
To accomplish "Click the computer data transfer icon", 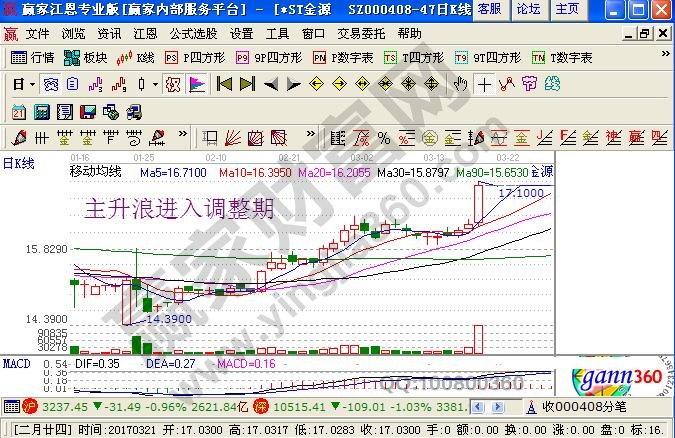I will 134,112.
